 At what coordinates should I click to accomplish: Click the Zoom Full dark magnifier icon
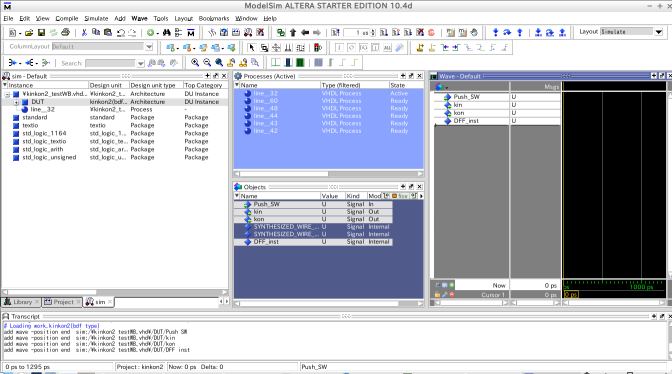[219, 63]
